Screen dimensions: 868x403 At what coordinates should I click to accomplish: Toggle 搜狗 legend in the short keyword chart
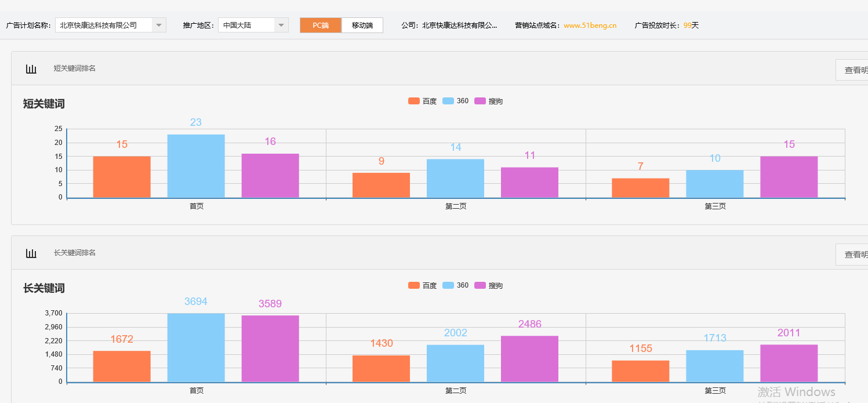pos(489,100)
